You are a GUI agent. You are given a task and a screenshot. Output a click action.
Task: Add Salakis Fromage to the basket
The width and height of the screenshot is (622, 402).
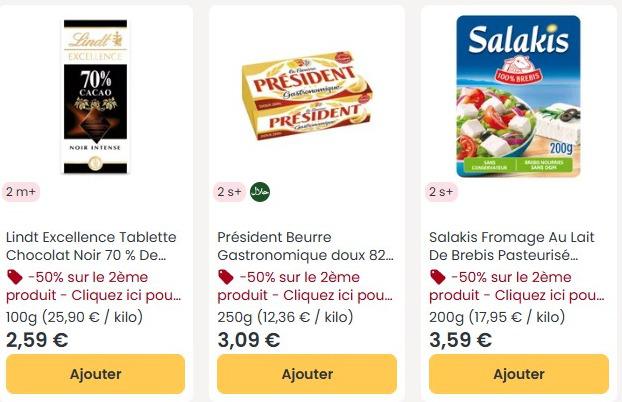[x=519, y=374]
